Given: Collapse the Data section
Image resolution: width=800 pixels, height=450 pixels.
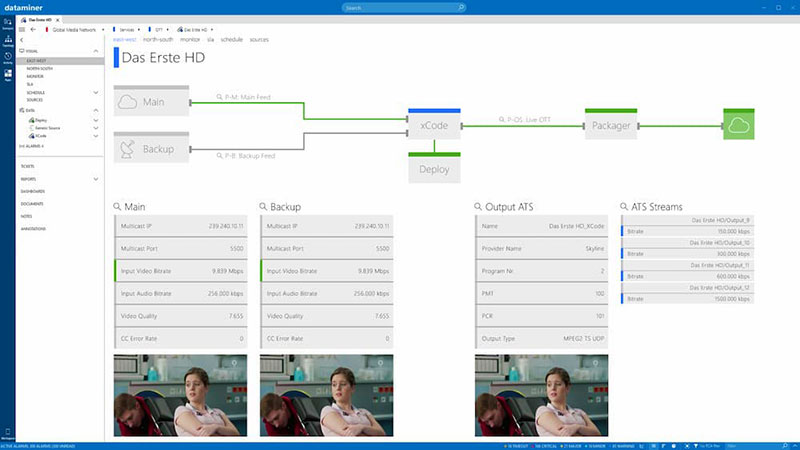Looking at the screenshot, I should click(96, 110).
